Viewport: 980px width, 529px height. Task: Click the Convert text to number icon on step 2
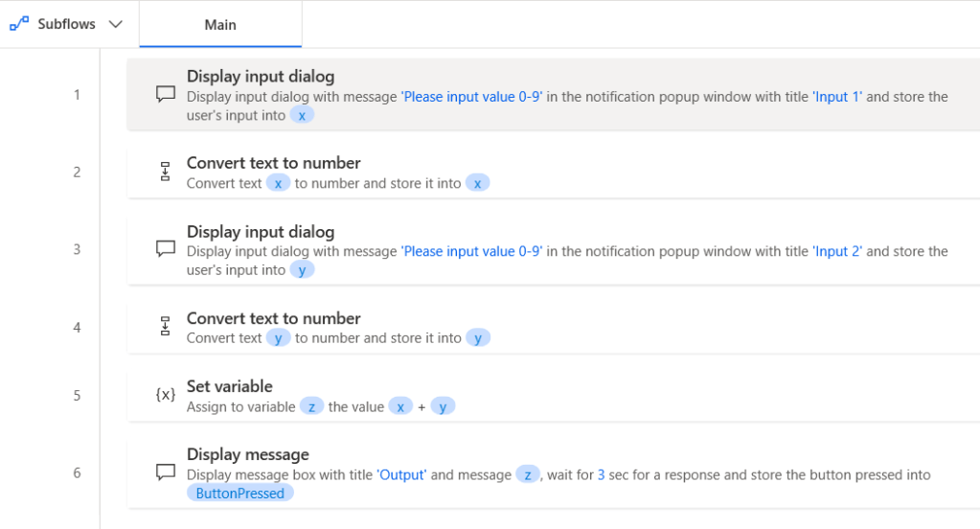[x=165, y=172]
